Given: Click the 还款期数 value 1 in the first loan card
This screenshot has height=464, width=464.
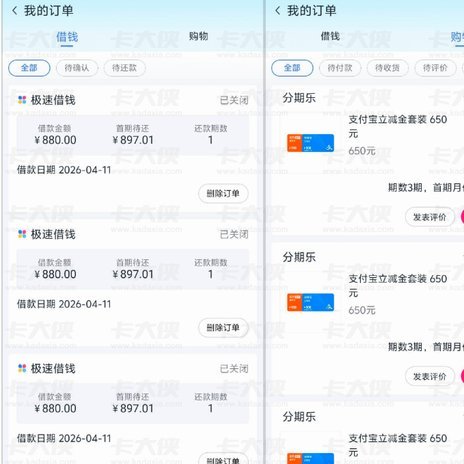Looking at the screenshot, I should coord(210,140).
